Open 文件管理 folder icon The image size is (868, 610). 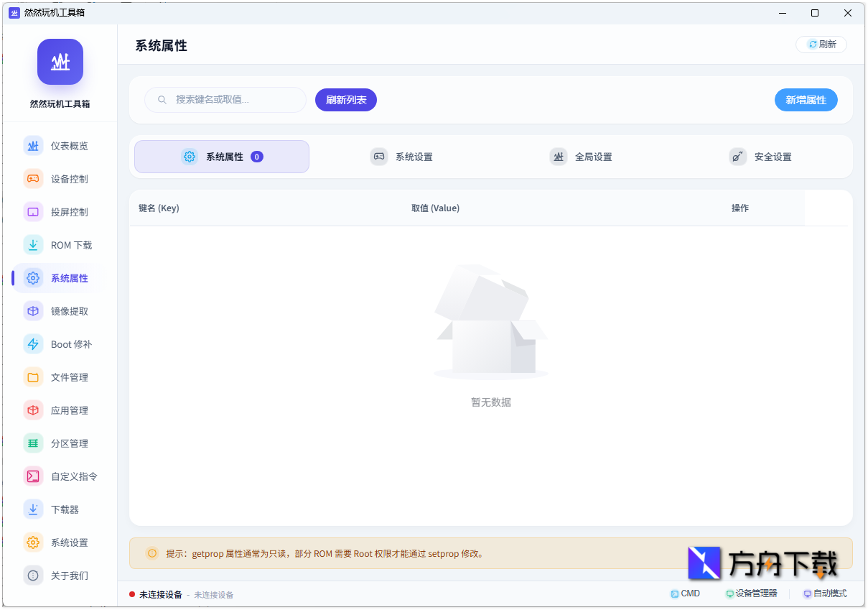33,377
